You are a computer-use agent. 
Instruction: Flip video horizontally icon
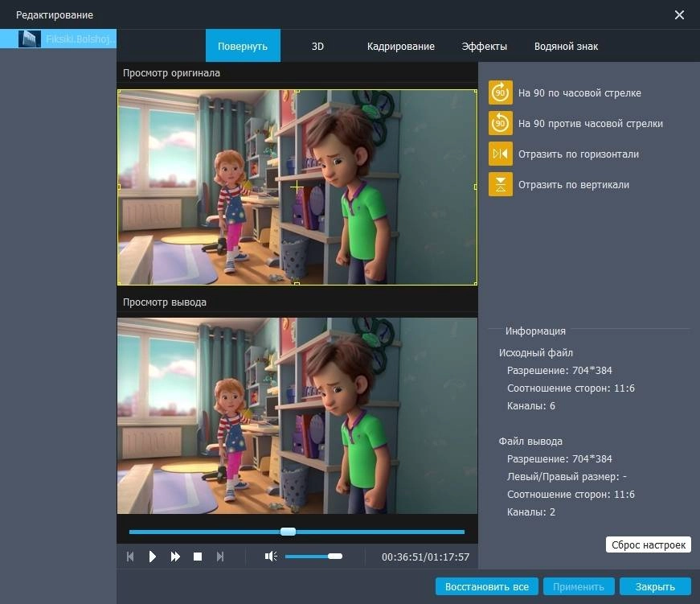tap(501, 154)
